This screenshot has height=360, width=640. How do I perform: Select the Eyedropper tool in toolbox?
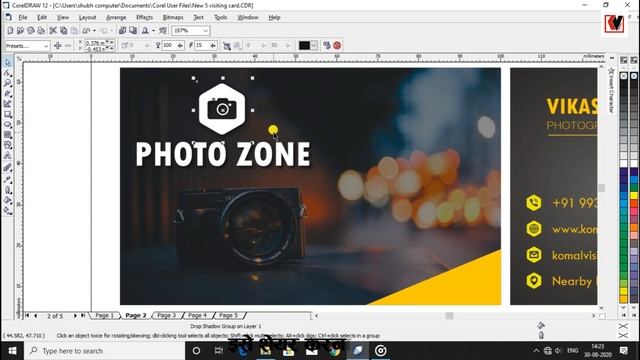pos(7,179)
